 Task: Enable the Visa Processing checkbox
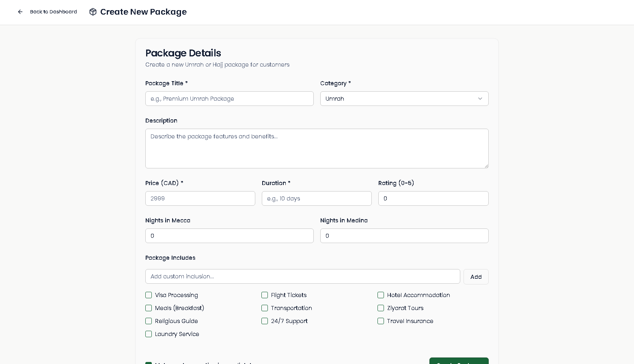click(149, 295)
